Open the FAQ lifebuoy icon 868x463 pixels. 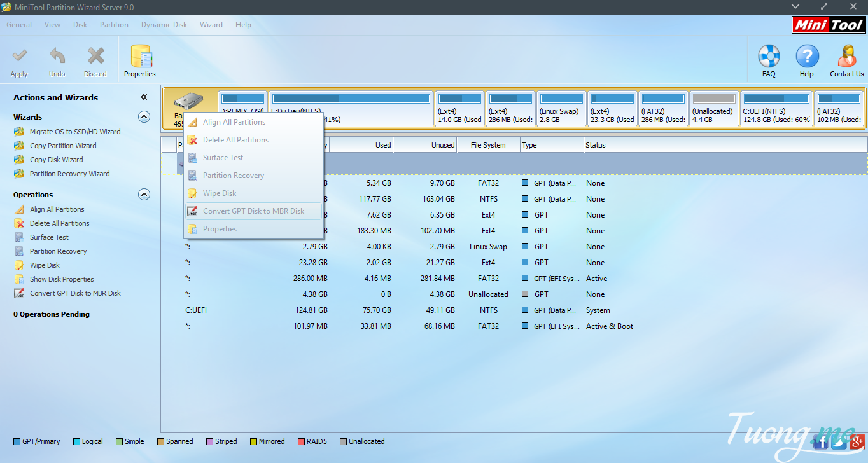(x=769, y=57)
